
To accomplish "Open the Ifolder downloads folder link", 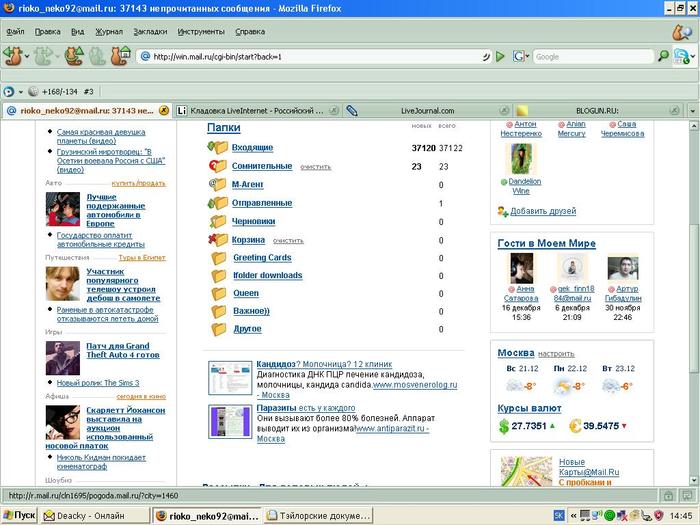I will coord(267,275).
